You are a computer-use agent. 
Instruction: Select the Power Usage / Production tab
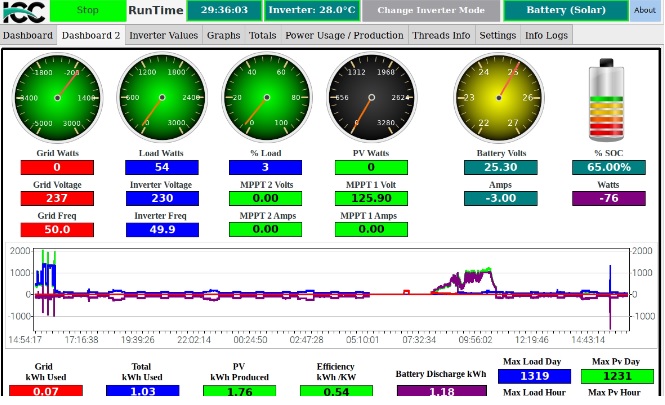344,35
